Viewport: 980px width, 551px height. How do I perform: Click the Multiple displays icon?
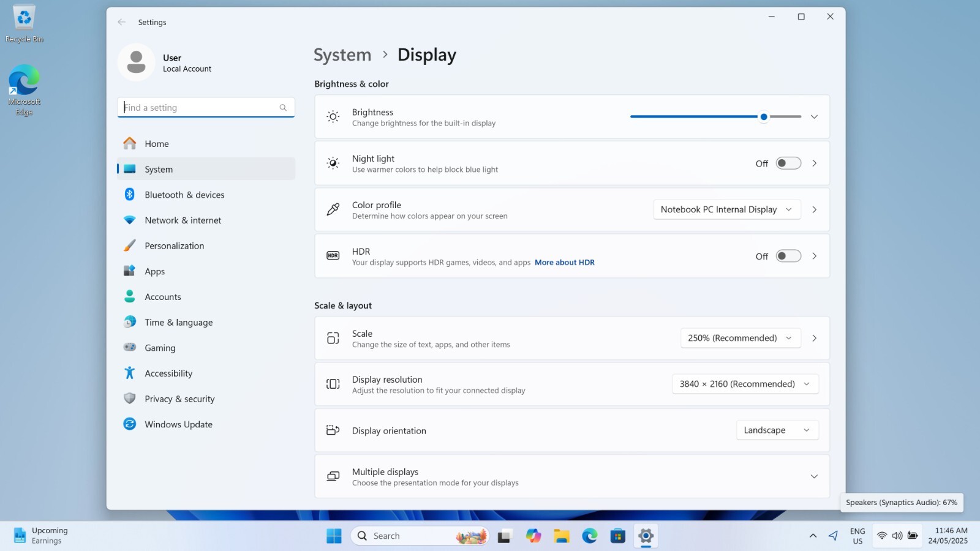click(x=333, y=476)
